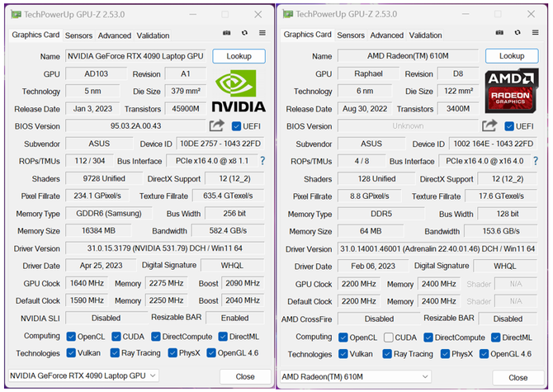553x392 pixels.
Task: Open the RTX 4090 Laptop GPU selector dropdown
Action: coord(83,375)
